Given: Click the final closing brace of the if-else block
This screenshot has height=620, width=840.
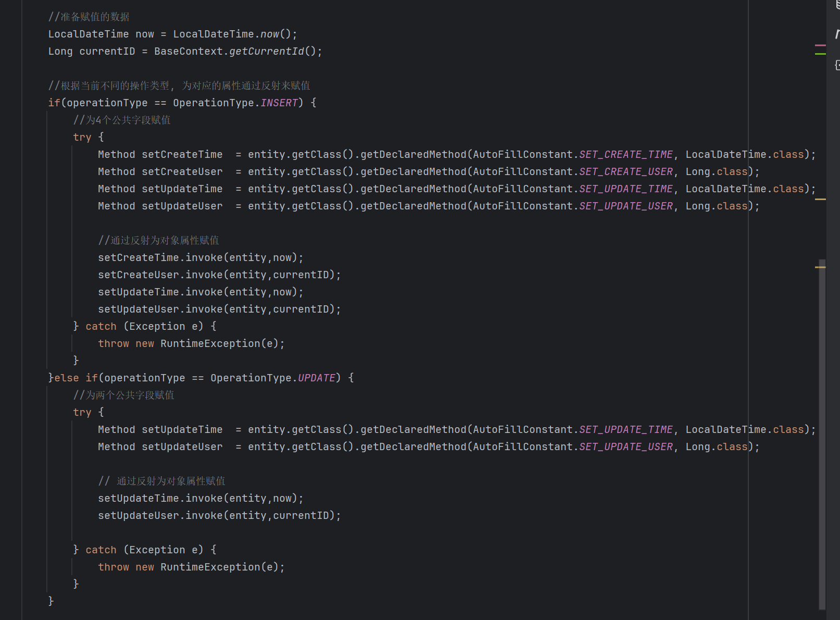Looking at the screenshot, I should coord(51,601).
